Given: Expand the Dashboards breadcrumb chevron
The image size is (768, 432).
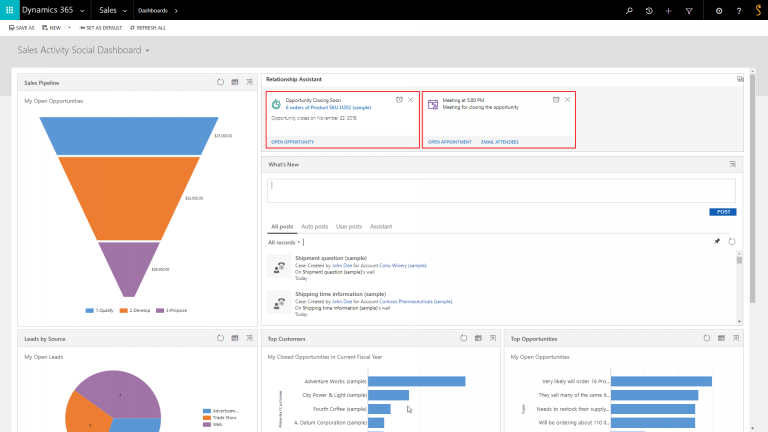Looking at the screenshot, I should pos(176,11).
